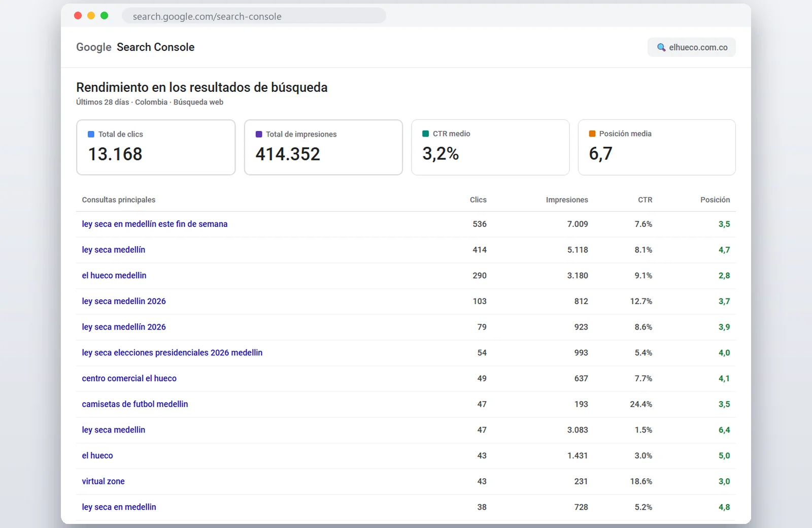
Task: Click the magnifier icon beside elhueco.com.co
Action: coord(661,47)
